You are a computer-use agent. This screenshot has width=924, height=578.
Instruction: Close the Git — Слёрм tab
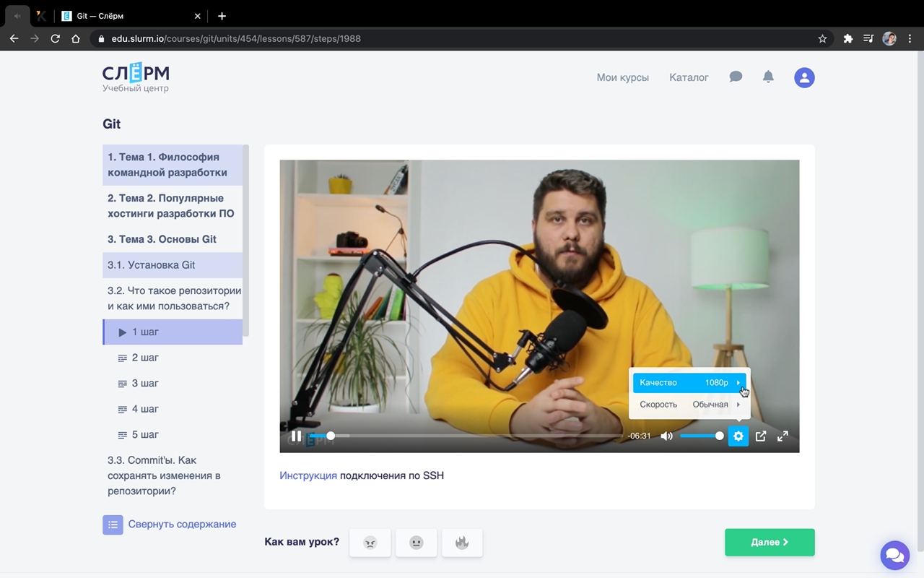[199, 16]
